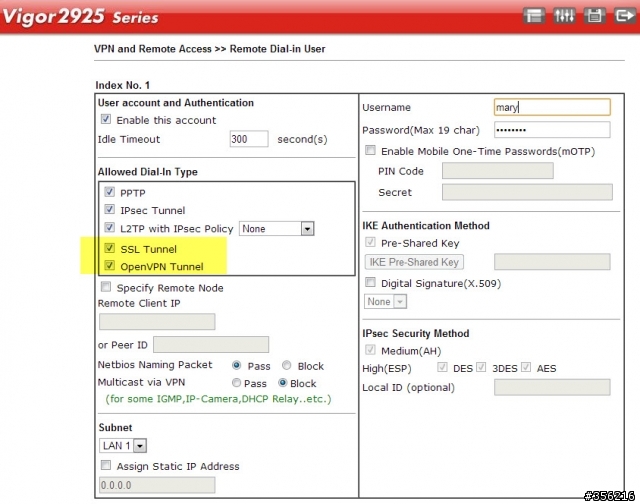Enable Specify Remote Node checkbox

(106, 286)
